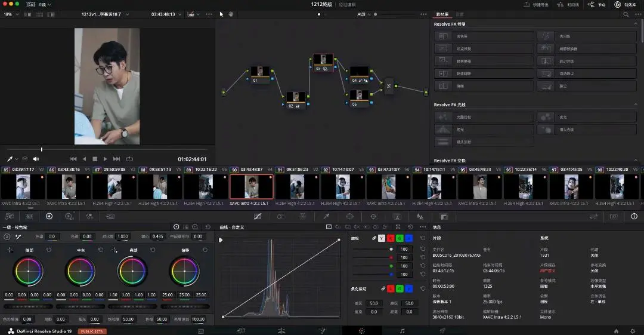Show the info palette
644x335 pixels.
point(634,216)
